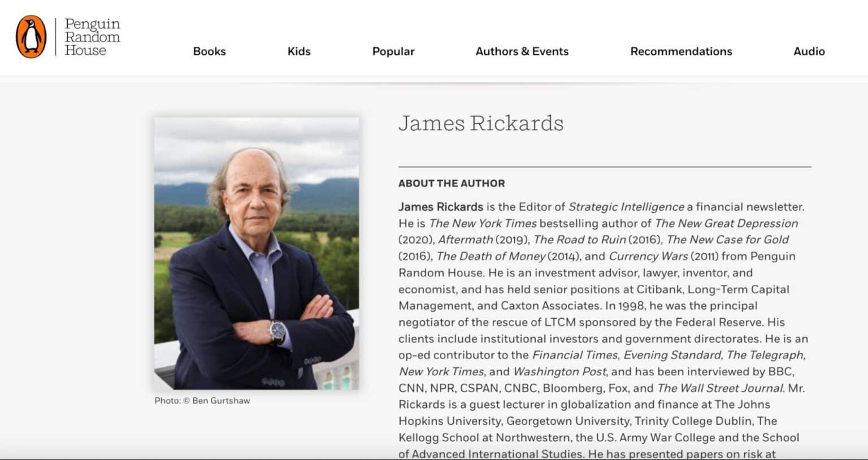
Task: Open The New Great Depression book mention
Action: tap(727, 223)
